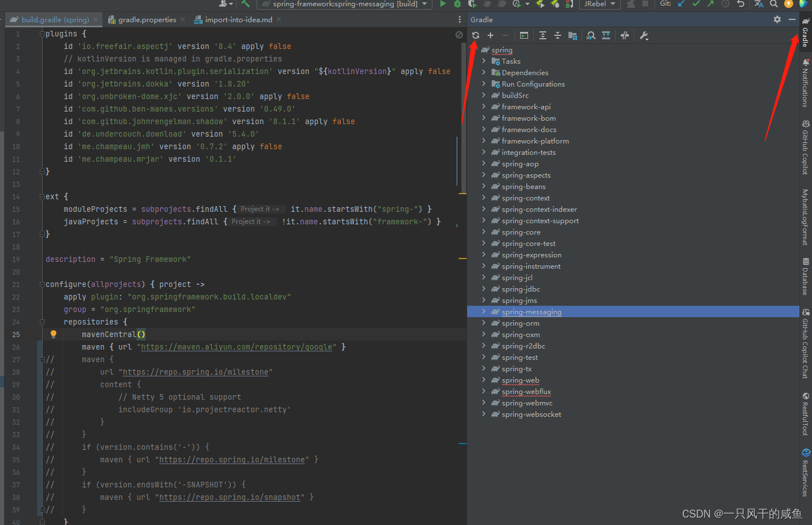Open RestServices side panel
The height and width of the screenshot is (525, 812).
tap(805, 473)
